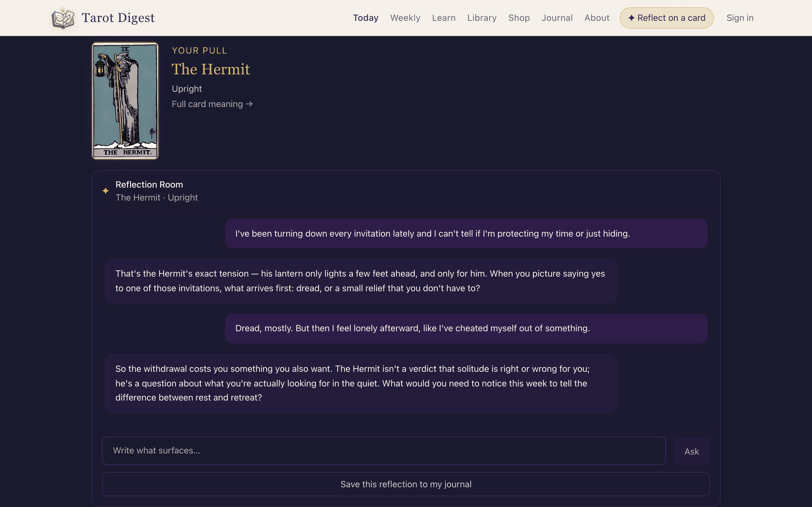
Task: Navigate to the Learn page
Action: point(443,18)
